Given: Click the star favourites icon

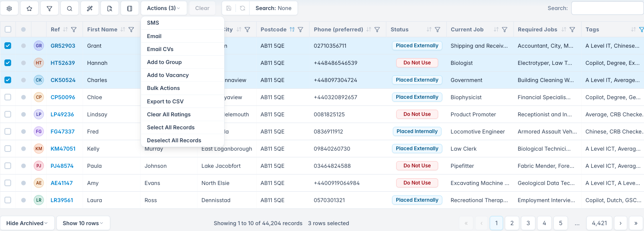Looking at the screenshot, I should [29, 8].
